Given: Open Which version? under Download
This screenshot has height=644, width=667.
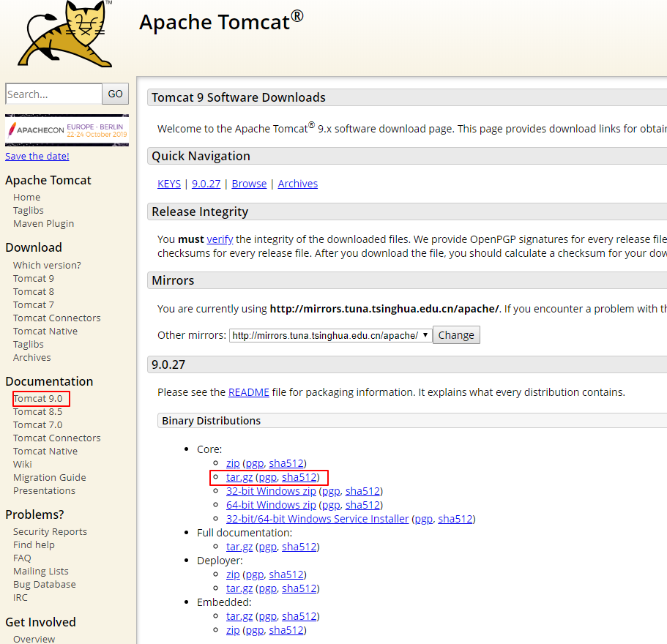Looking at the screenshot, I should coord(47,265).
